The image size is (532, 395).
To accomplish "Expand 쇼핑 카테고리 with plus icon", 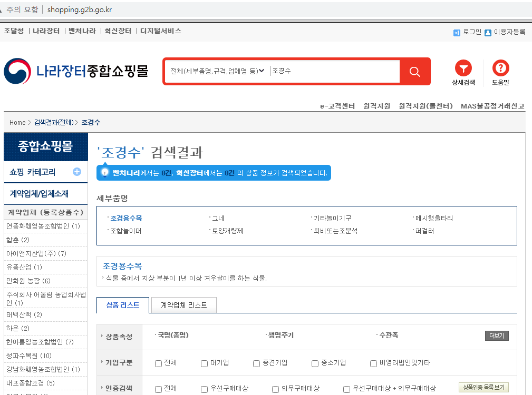I will click(x=77, y=172).
